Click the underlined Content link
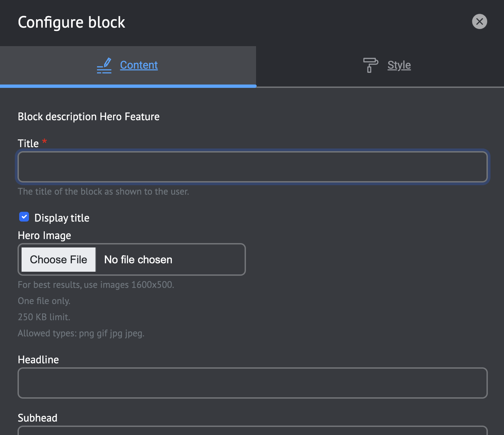 138,65
